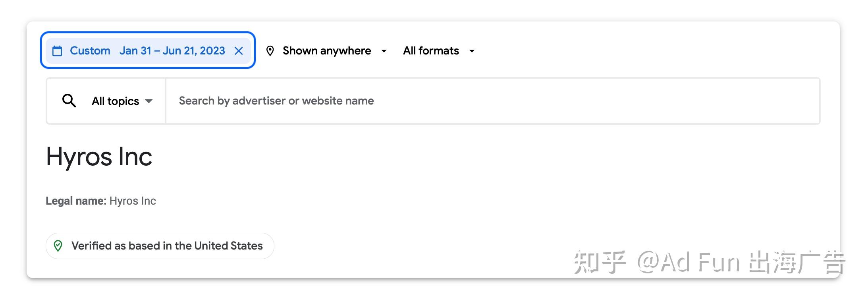Click the Verified as based in United States chip
The image size is (868, 298).
(x=167, y=246)
